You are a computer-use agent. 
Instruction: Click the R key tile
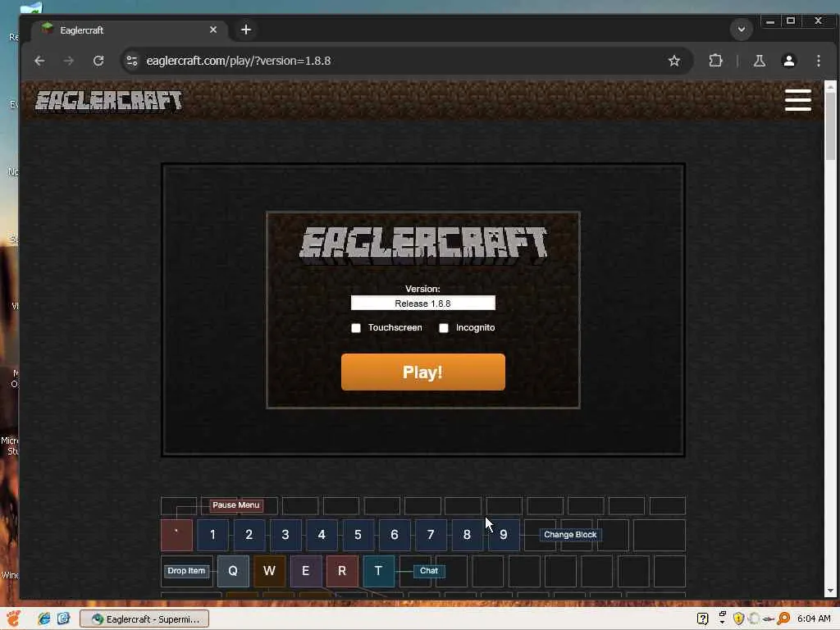pyautogui.click(x=342, y=571)
